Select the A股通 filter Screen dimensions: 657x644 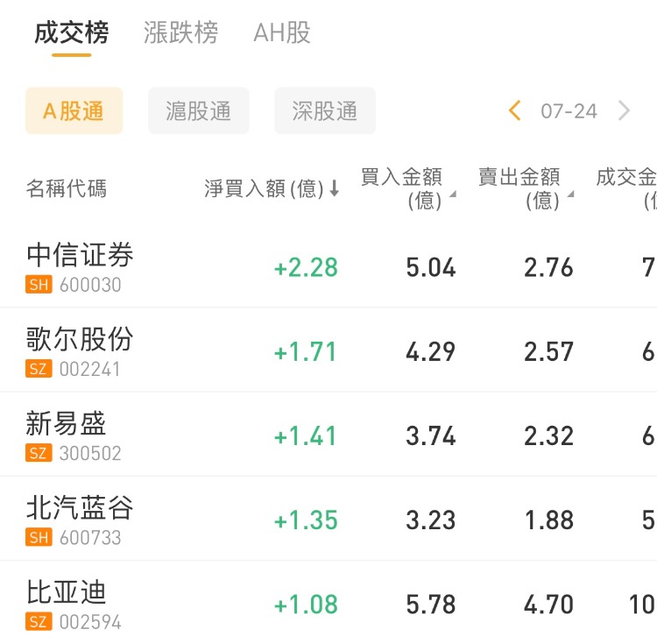tap(74, 111)
